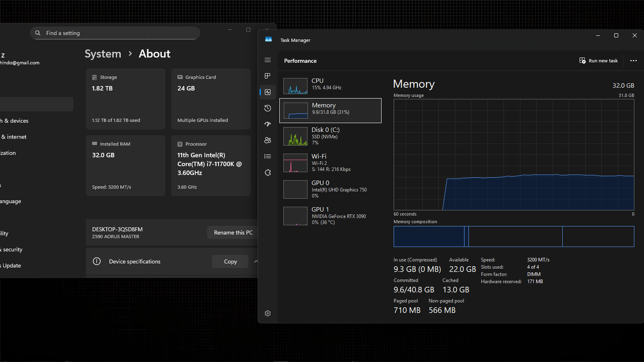Click the Installed RAM icon in Settings
Viewport: 644px width, 362px height.
click(x=95, y=144)
